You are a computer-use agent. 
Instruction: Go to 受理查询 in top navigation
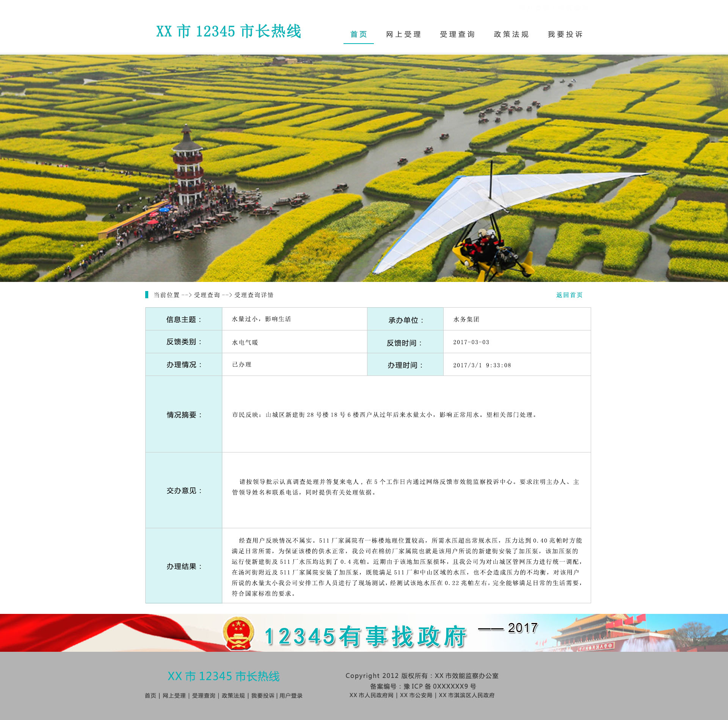click(x=457, y=34)
